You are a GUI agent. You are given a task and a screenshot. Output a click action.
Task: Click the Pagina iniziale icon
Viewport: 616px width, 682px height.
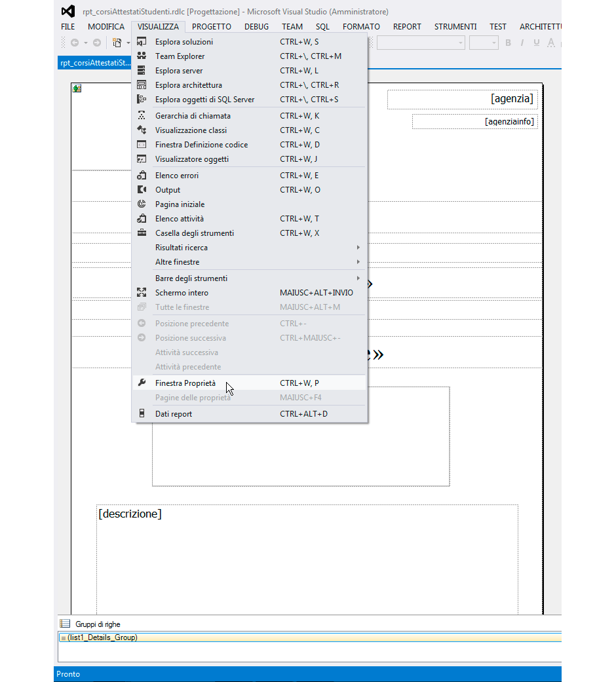click(x=142, y=204)
